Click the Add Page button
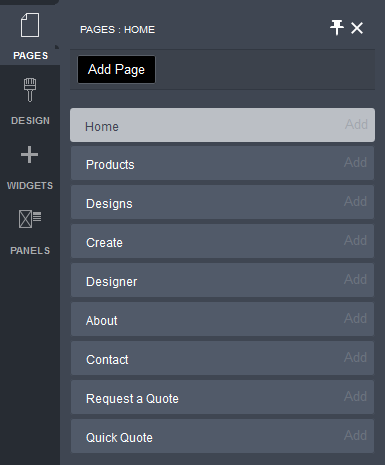Image resolution: width=385 pixels, height=465 pixels. coord(116,69)
